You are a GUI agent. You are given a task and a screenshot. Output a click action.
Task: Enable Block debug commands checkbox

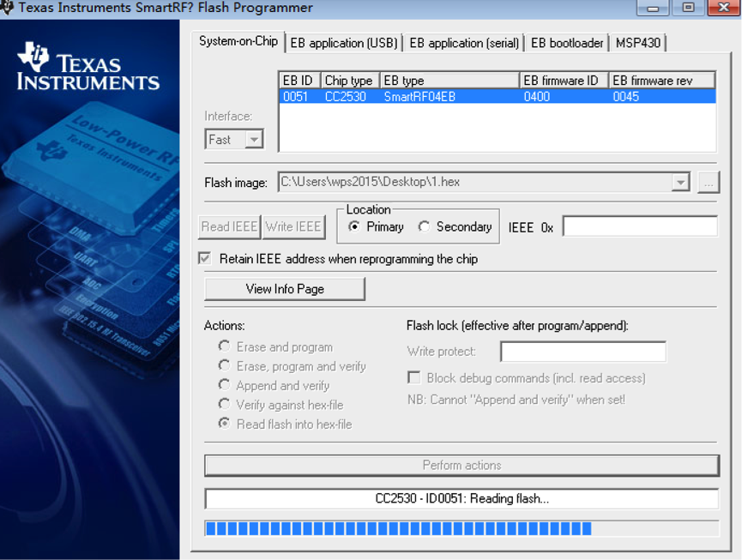pos(413,378)
